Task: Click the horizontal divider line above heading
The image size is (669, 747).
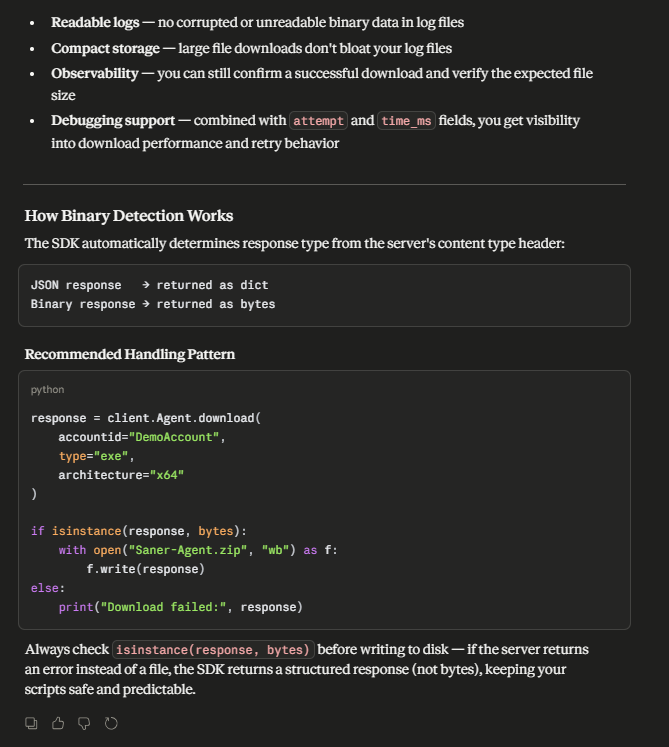Action: coord(324,184)
